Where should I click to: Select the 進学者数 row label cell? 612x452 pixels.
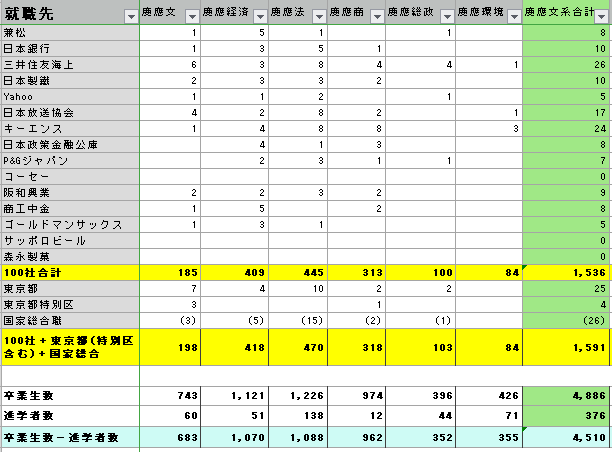click(x=69, y=416)
